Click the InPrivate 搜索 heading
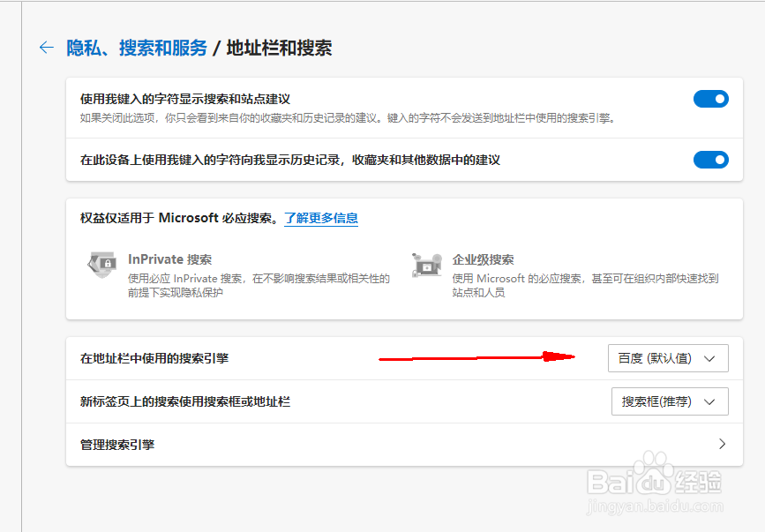 (169, 259)
